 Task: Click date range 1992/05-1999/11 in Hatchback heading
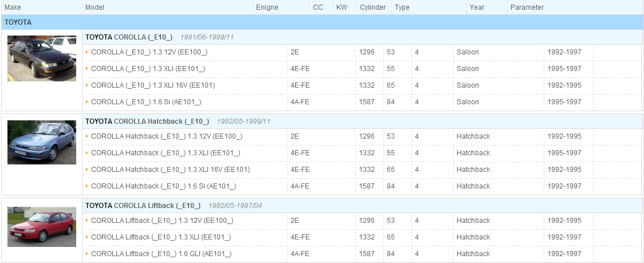[244, 121]
